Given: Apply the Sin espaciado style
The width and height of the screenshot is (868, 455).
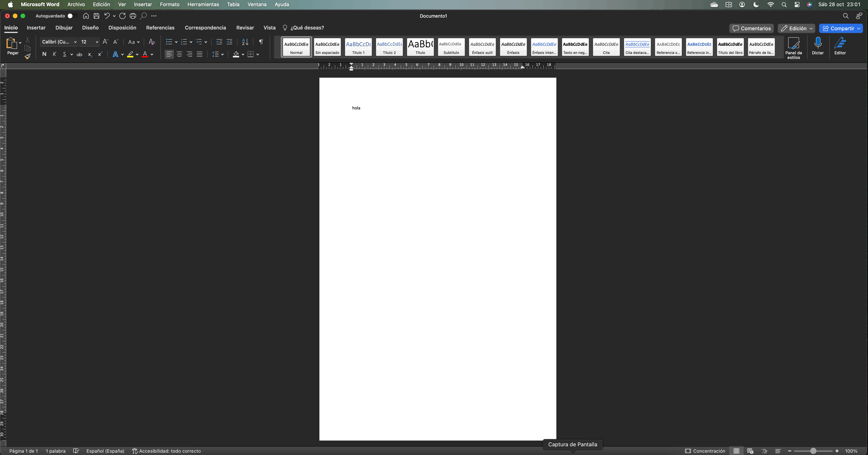Looking at the screenshot, I should 327,47.
